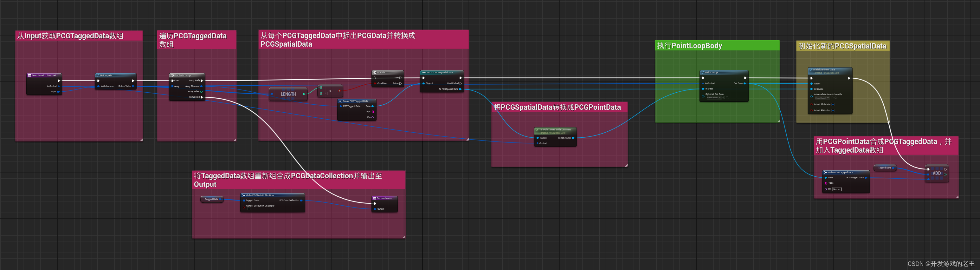Click the In Source pin on Initialize from Data
Image resolution: width=980 pixels, height=270 pixels.
click(811, 89)
